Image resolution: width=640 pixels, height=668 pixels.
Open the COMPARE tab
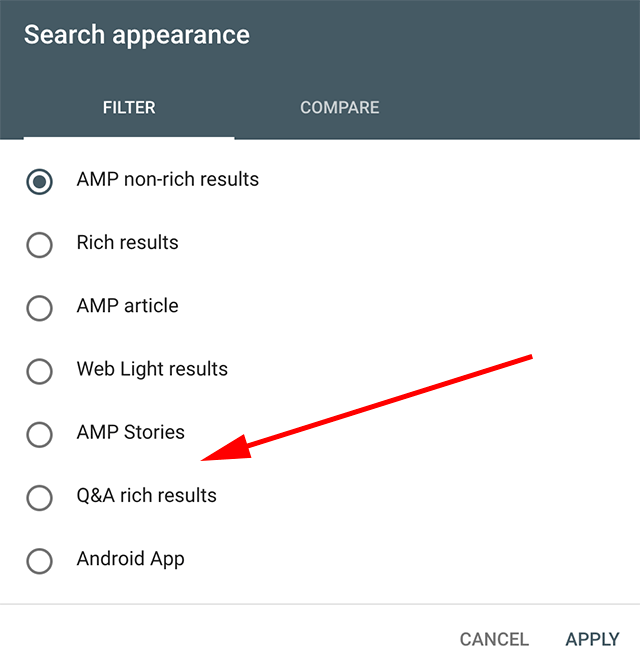[x=339, y=108]
